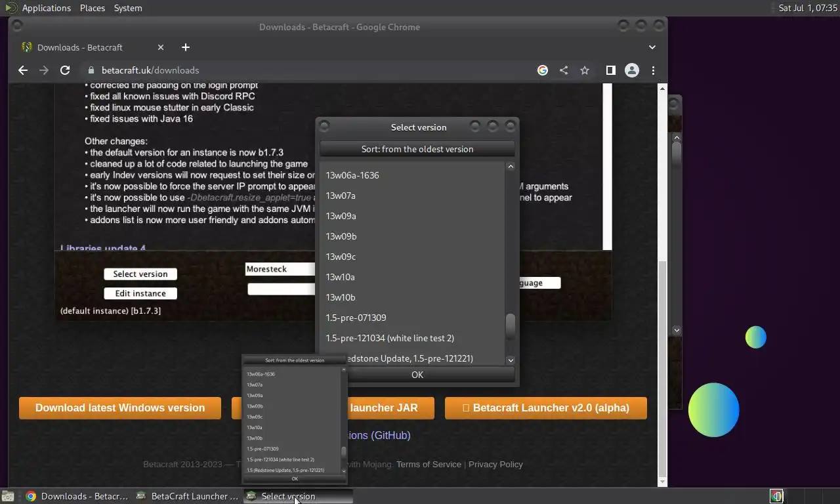Switch to Downloads - Betacraft taskbar window

(x=77, y=496)
